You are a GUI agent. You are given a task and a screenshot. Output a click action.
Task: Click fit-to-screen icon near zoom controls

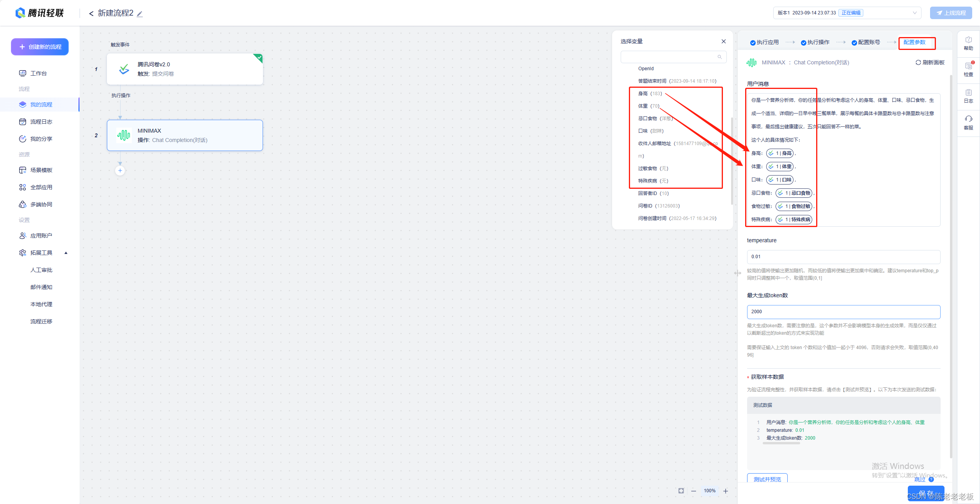point(681,491)
